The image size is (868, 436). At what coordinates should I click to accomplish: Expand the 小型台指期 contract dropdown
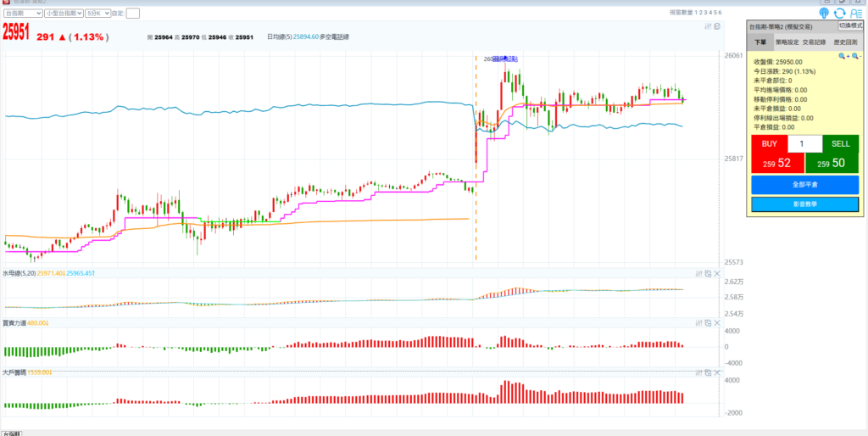click(x=64, y=14)
